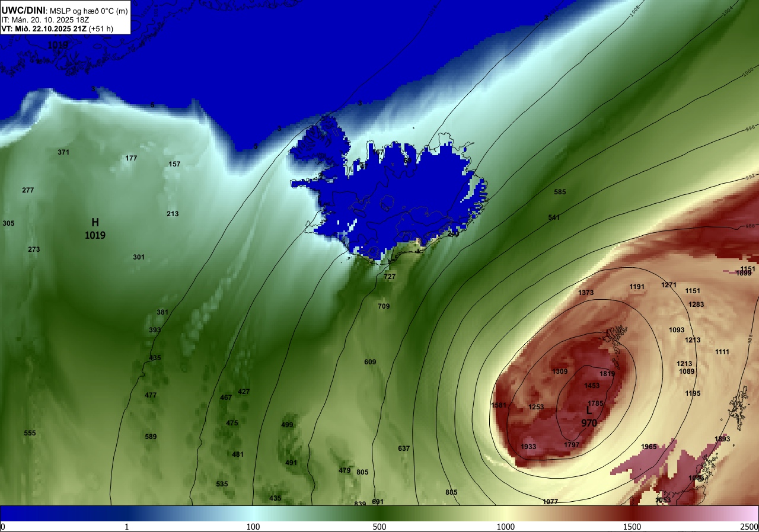Viewport: 759px width, 532px height.
Task: Click the 885 height value
Action: coord(451,492)
